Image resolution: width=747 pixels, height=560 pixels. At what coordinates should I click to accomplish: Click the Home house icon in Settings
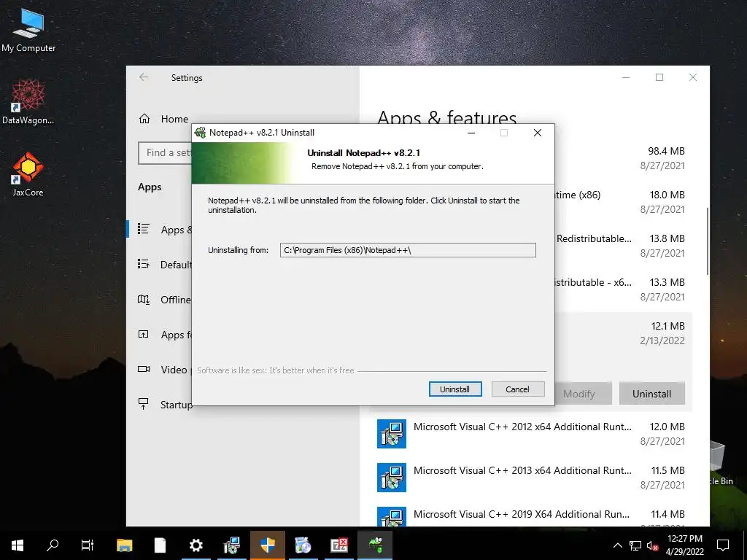tap(144, 119)
